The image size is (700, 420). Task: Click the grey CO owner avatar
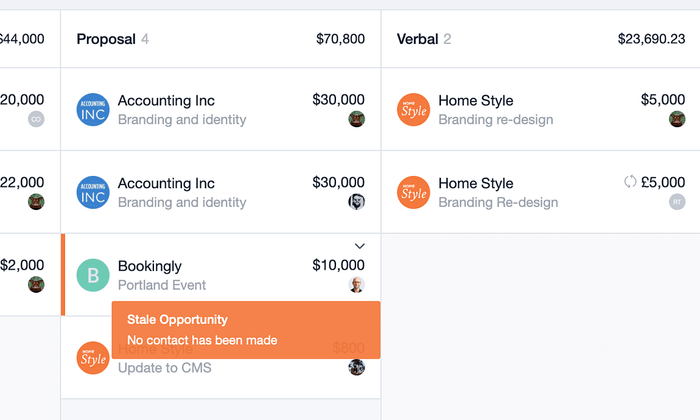pyautogui.click(x=36, y=119)
